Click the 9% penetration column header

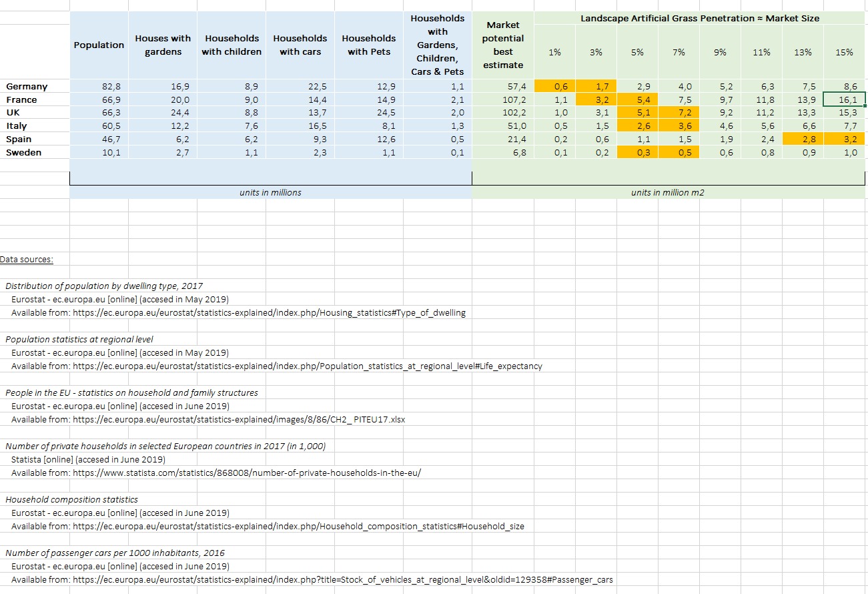pos(720,52)
